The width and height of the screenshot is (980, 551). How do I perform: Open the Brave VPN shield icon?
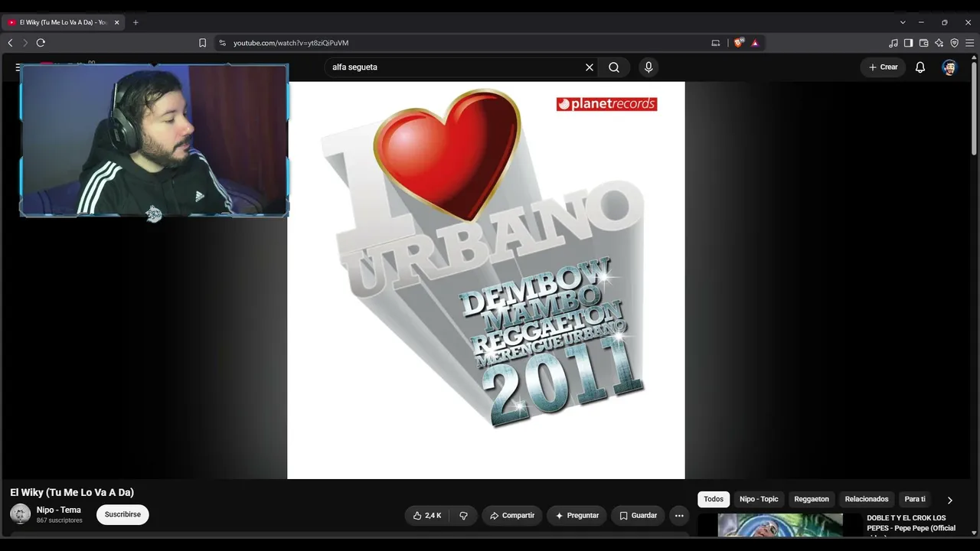(x=954, y=43)
